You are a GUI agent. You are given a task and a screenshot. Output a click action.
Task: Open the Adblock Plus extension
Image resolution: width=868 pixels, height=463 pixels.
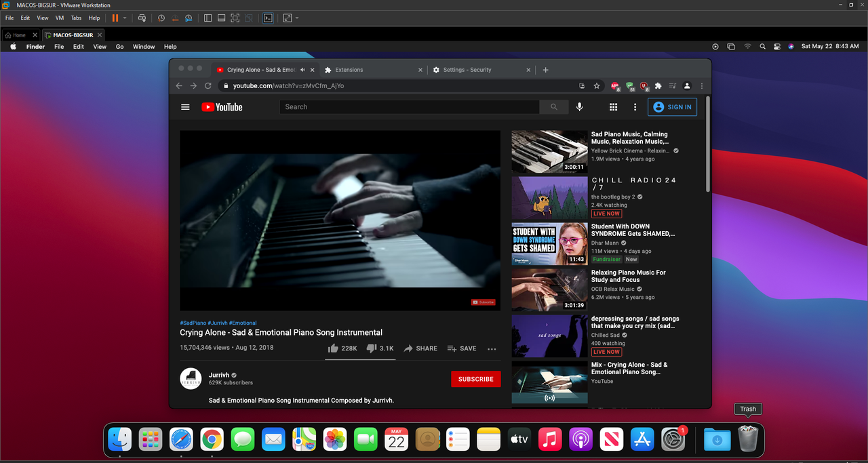tap(615, 86)
